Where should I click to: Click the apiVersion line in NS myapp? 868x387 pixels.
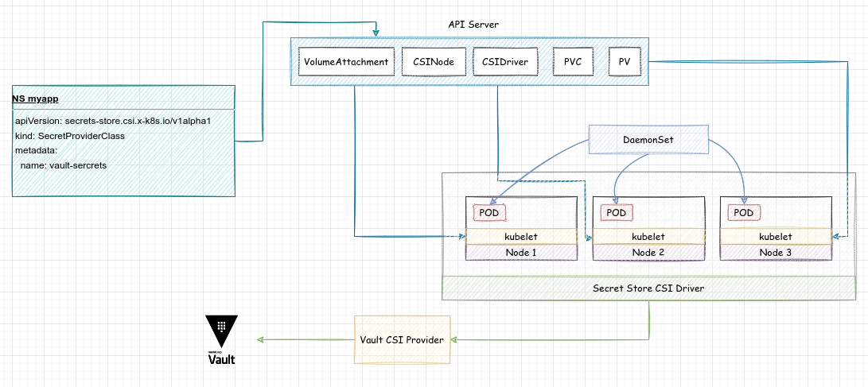[113, 121]
